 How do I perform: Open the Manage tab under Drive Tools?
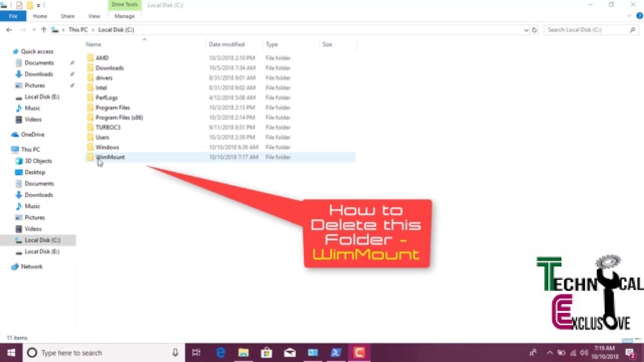point(124,16)
